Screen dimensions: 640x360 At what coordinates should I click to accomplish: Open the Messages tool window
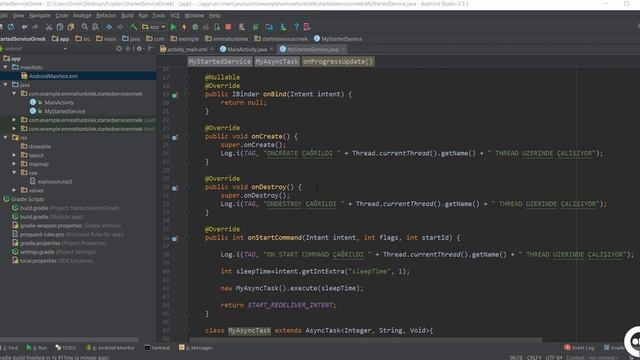[196, 348]
